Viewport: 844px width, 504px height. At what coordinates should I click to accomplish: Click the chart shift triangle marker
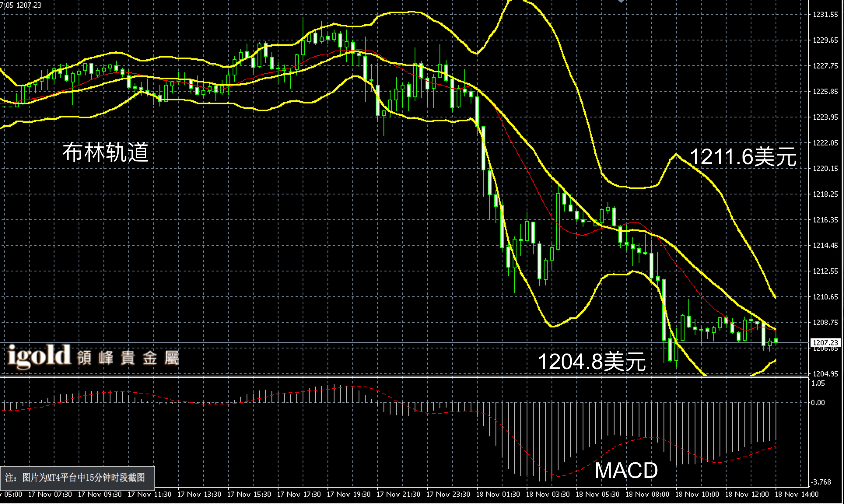tap(621, 2)
